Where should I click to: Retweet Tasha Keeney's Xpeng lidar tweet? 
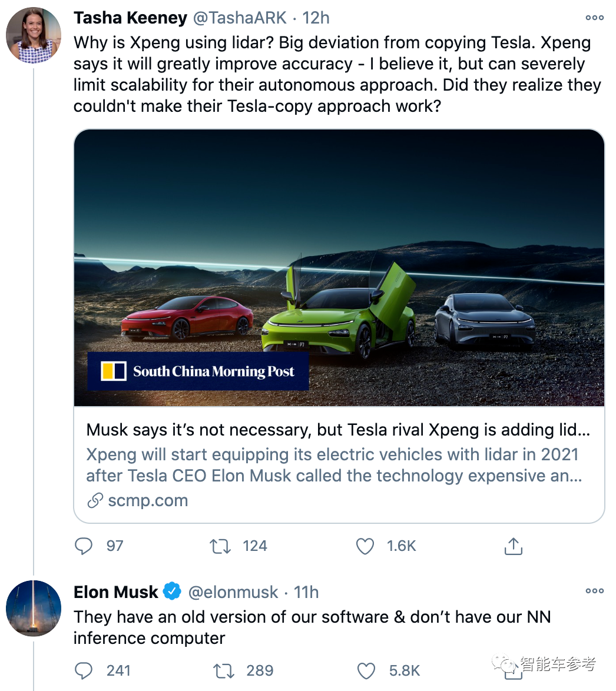pos(221,546)
